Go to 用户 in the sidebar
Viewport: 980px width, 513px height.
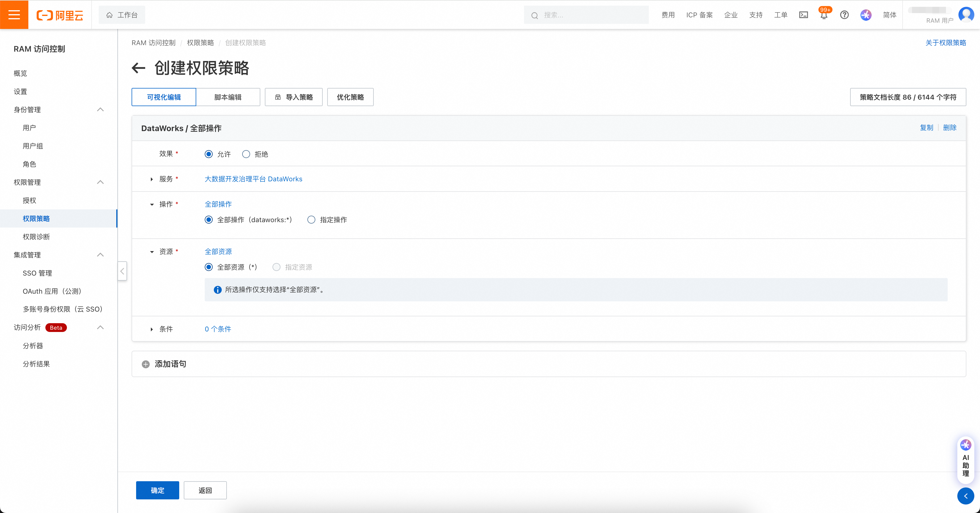click(x=29, y=127)
